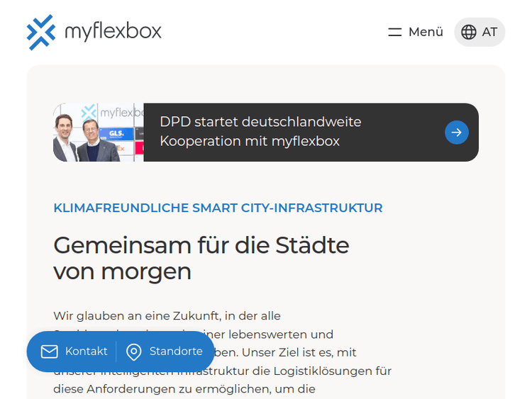Image resolution: width=532 pixels, height=399 pixels.
Task: Expand the AT country selector
Action: point(489,32)
